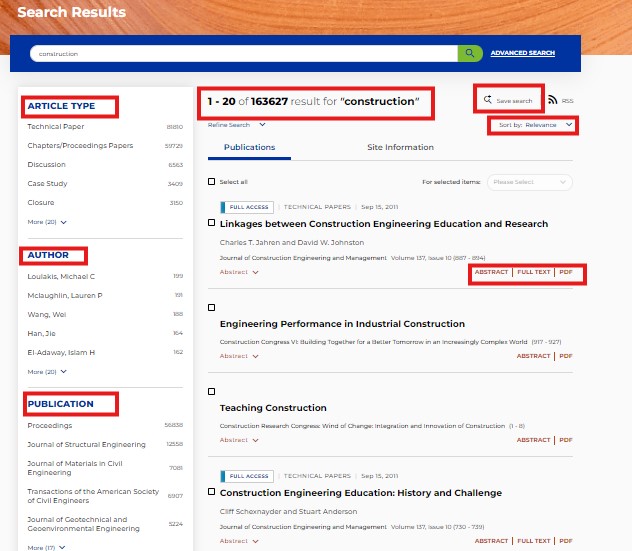The height and width of the screenshot is (551, 632).
Task: Click the search input field containing construction
Action: point(240,53)
